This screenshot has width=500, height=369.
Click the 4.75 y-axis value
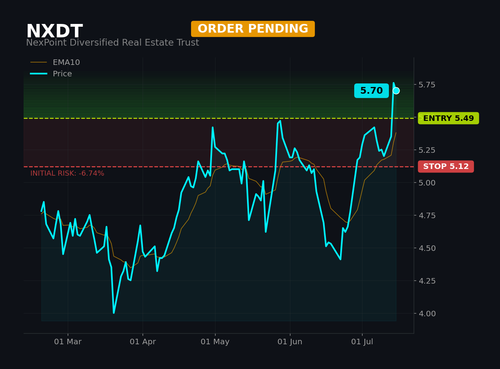pyautogui.click(x=427, y=216)
